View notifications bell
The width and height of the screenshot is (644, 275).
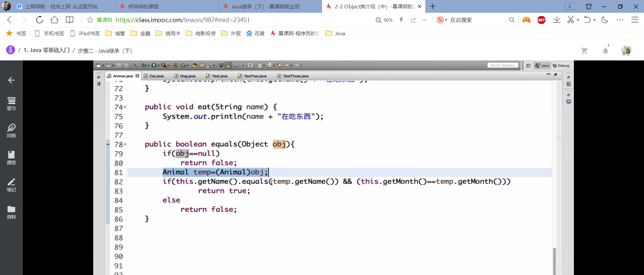pos(605,51)
